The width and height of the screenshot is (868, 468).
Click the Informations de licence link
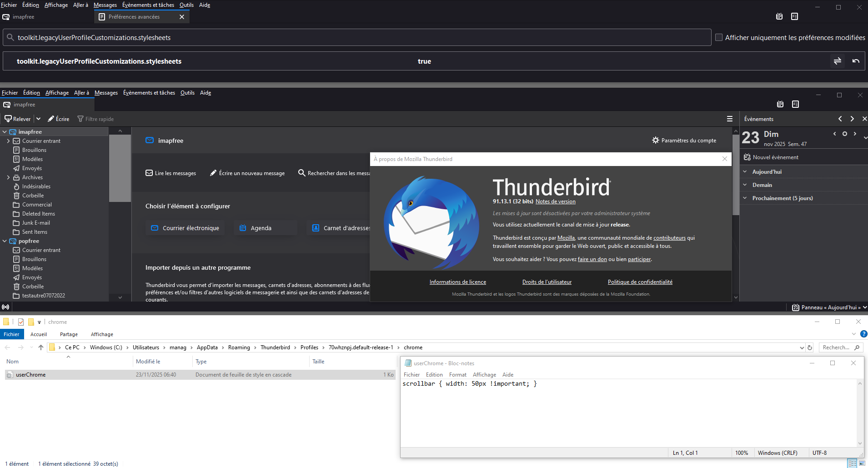coord(457,282)
